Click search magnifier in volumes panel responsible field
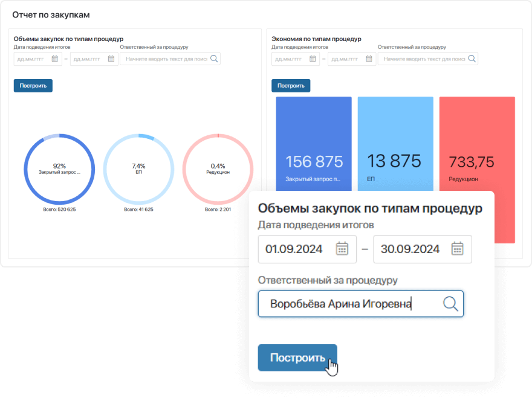The height and width of the screenshot is (401, 532). (214, 59)
